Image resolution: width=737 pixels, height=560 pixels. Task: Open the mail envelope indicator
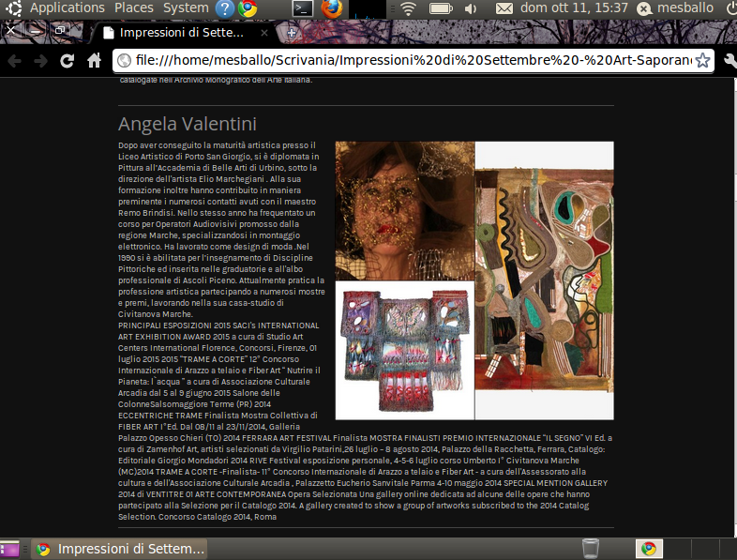(504, 8)
